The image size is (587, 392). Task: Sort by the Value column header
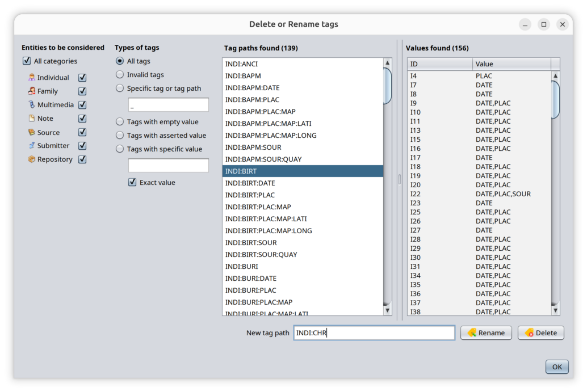[x=511, y=64]
